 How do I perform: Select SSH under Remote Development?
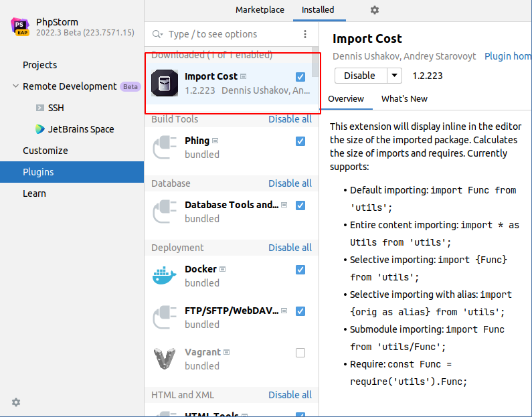(x=56, y=108)
